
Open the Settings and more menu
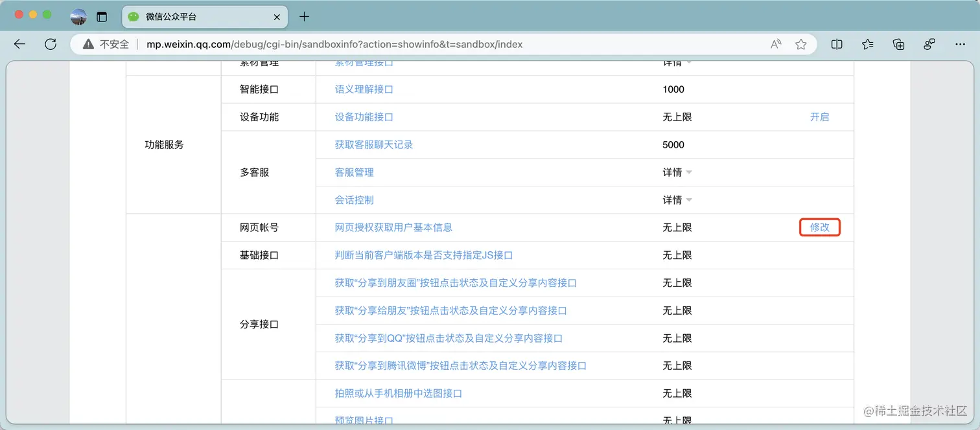[x=961, y=44]
